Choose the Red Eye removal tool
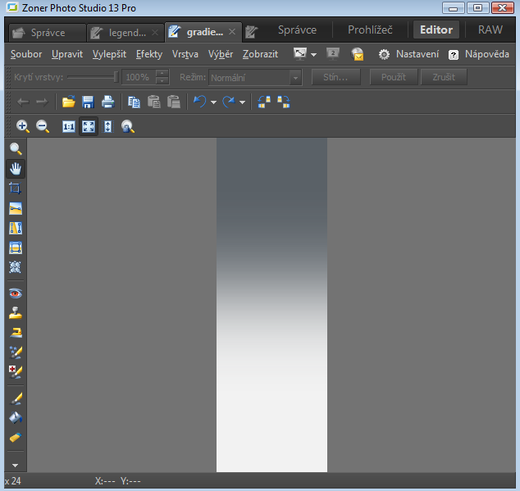 coord(15,293)
